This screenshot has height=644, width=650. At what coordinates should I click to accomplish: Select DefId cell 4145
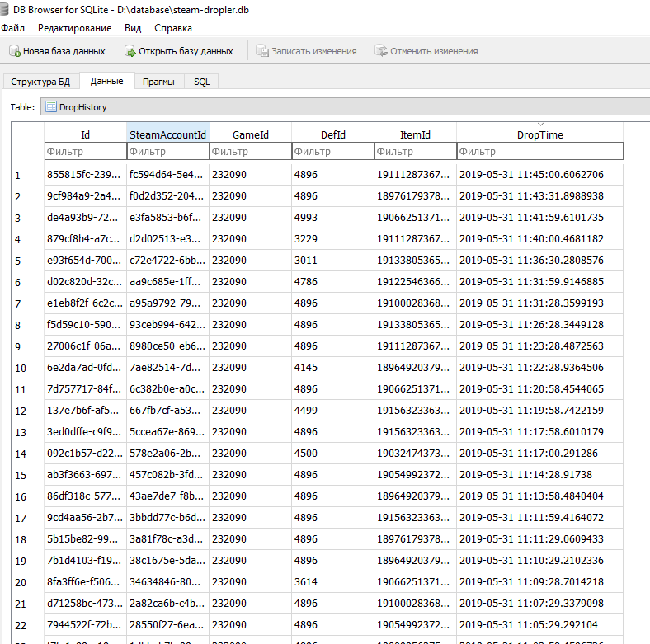pyautogui.click(x=333, y=368)
